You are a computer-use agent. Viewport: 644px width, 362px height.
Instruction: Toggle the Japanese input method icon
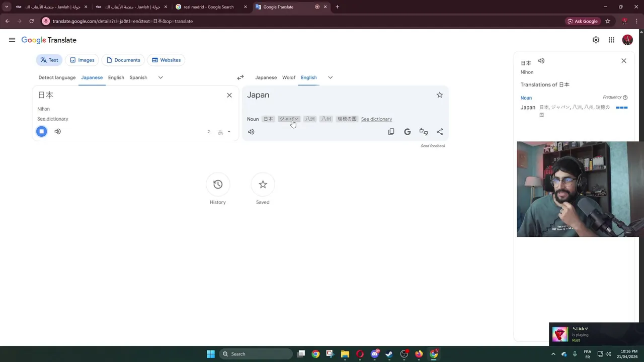pyautogui.click(x=220, y=132)
